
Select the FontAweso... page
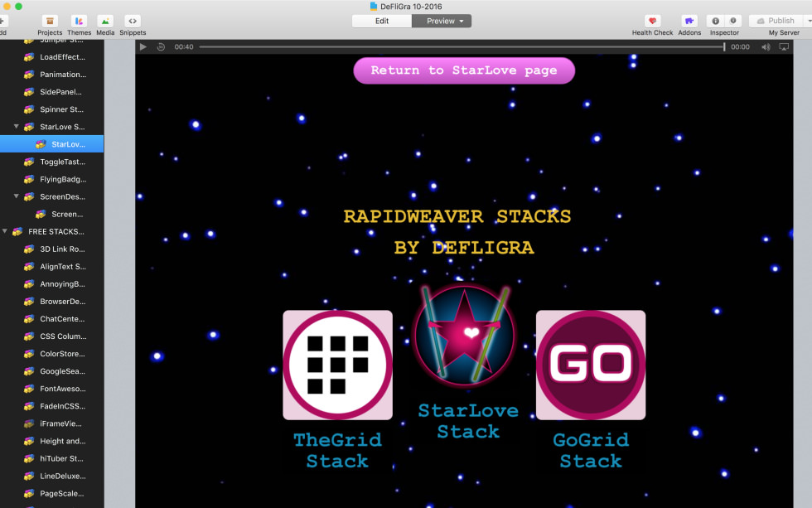51,389
